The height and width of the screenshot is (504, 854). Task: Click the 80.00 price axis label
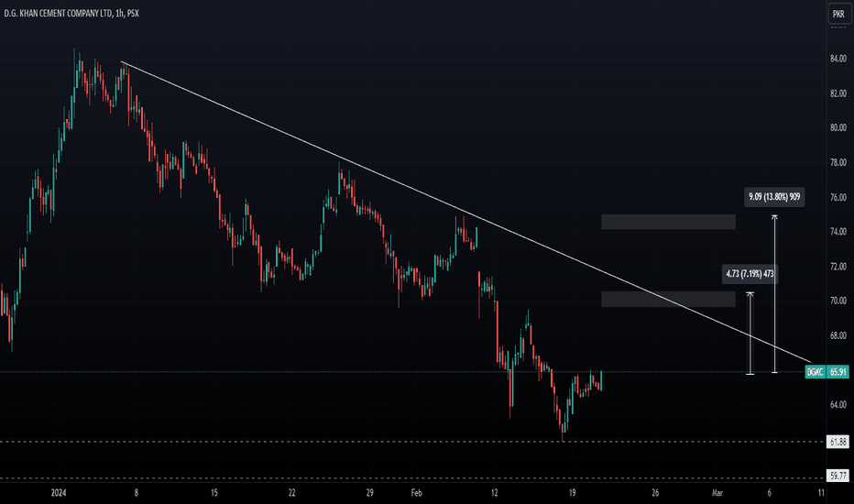click(838, 127)
